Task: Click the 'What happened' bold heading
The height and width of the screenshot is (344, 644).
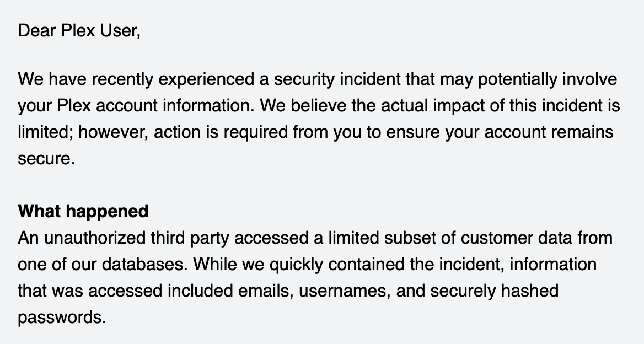Action: [x=83, y=211]
